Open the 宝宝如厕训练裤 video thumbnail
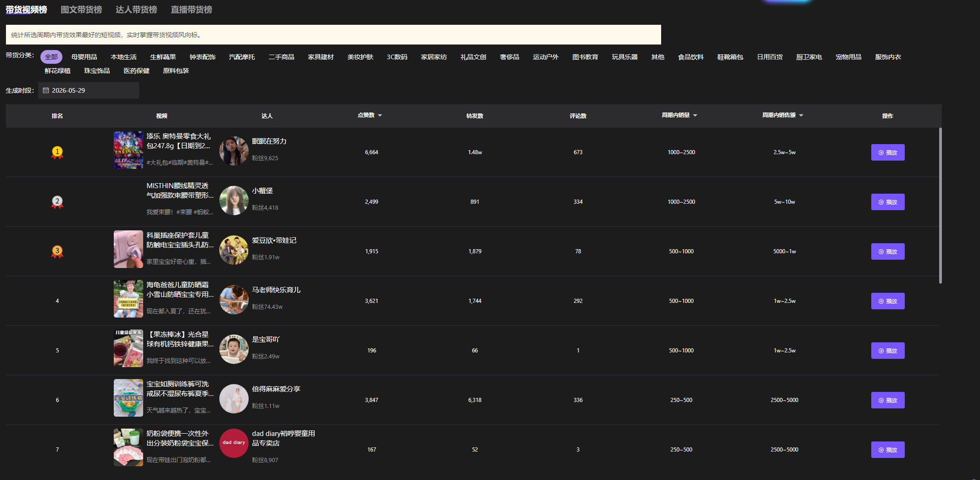The image size is (980, 480). click(x=128, y=398)
